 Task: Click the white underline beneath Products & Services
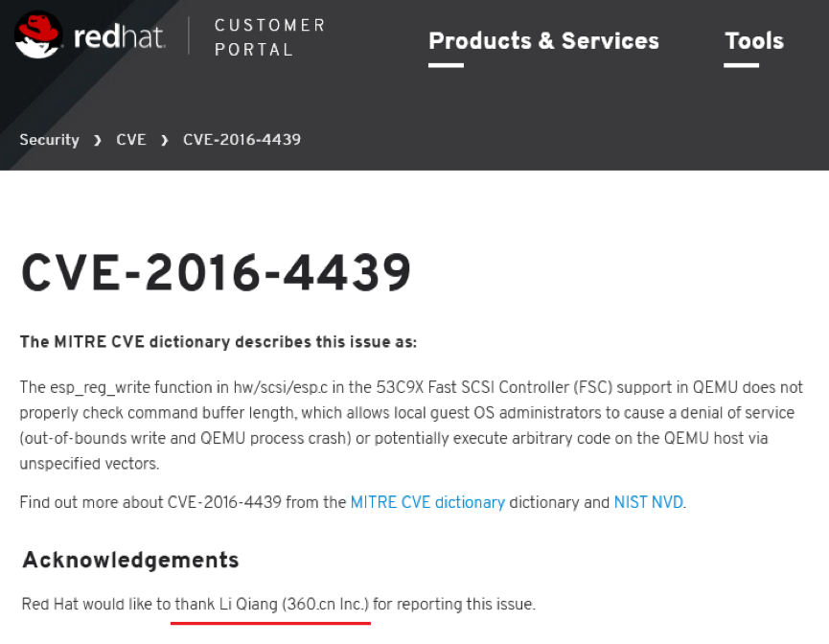pos(446,65)
